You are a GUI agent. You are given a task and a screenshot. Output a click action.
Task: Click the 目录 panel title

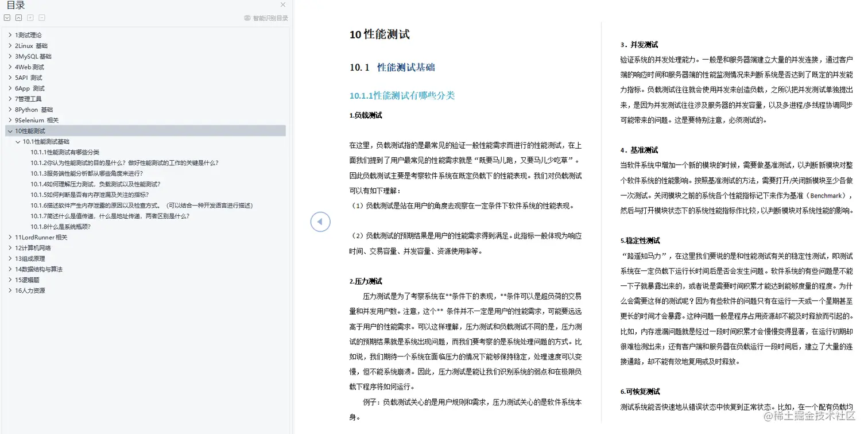[15, 5]
